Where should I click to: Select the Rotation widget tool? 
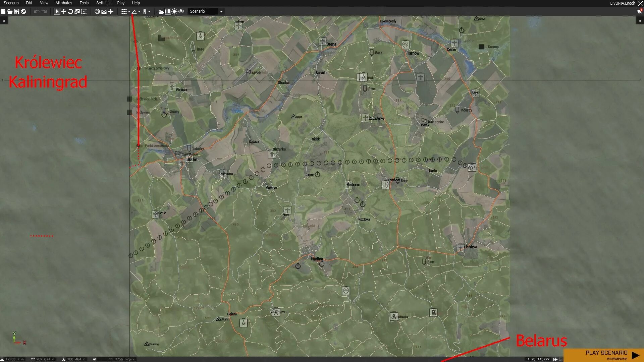[x=70, y=11]
